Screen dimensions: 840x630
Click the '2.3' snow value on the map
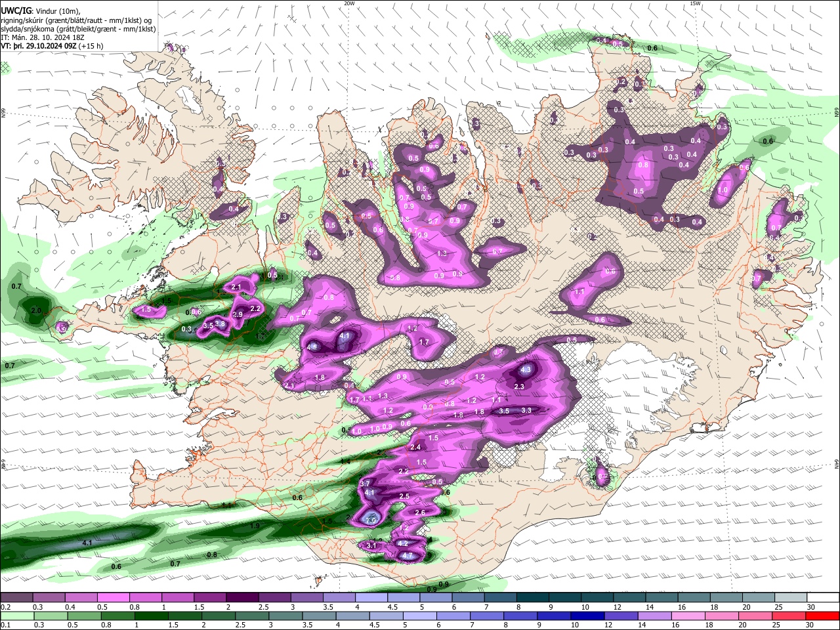[519, 387]
